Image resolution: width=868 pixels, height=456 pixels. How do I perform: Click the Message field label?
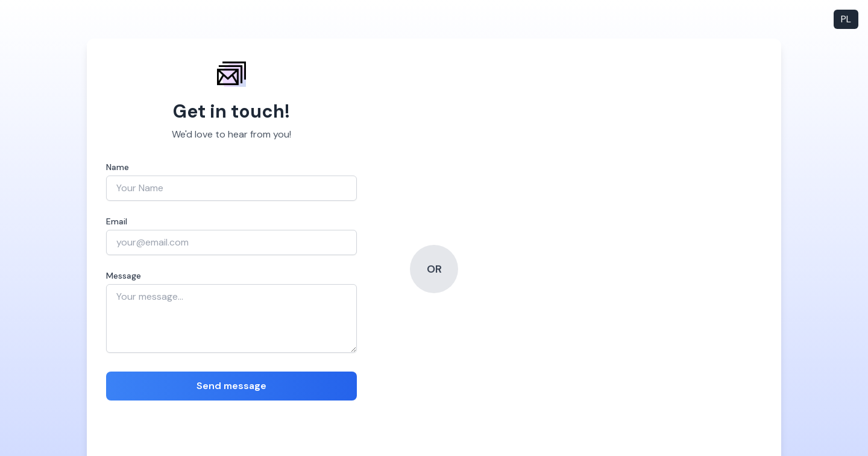[x=124, y=276]
